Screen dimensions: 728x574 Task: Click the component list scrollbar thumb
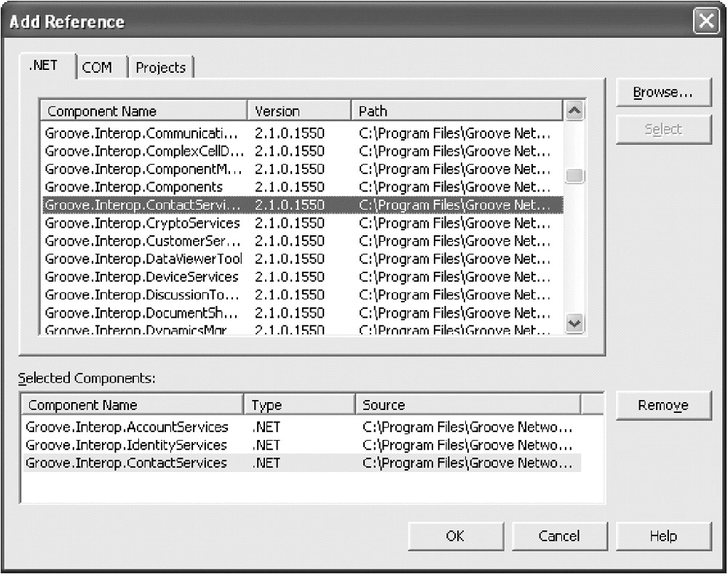(575, 176)
